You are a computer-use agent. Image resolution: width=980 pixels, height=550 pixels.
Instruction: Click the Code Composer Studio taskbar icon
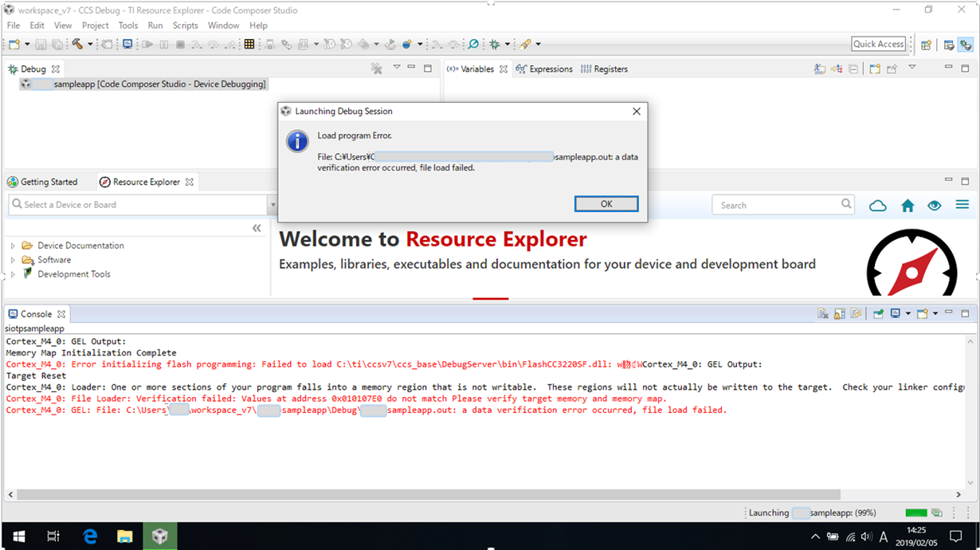coord(160,536)
